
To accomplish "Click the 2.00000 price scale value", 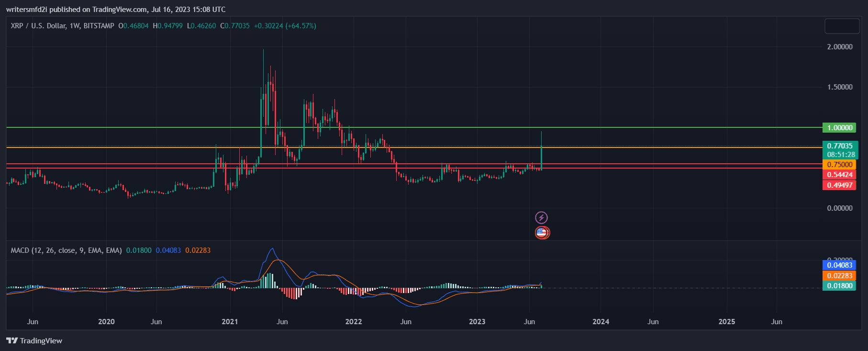I will [x=839, y=47].
